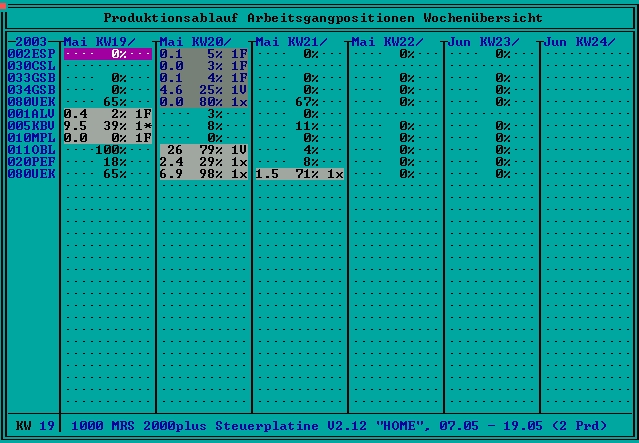The image size is (639, 443).
Task: Select the 001ALV row label
Action: [x=31, y=114]
